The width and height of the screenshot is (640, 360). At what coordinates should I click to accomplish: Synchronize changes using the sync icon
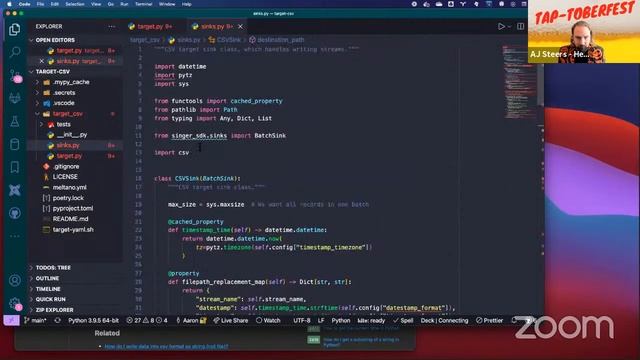58,320
